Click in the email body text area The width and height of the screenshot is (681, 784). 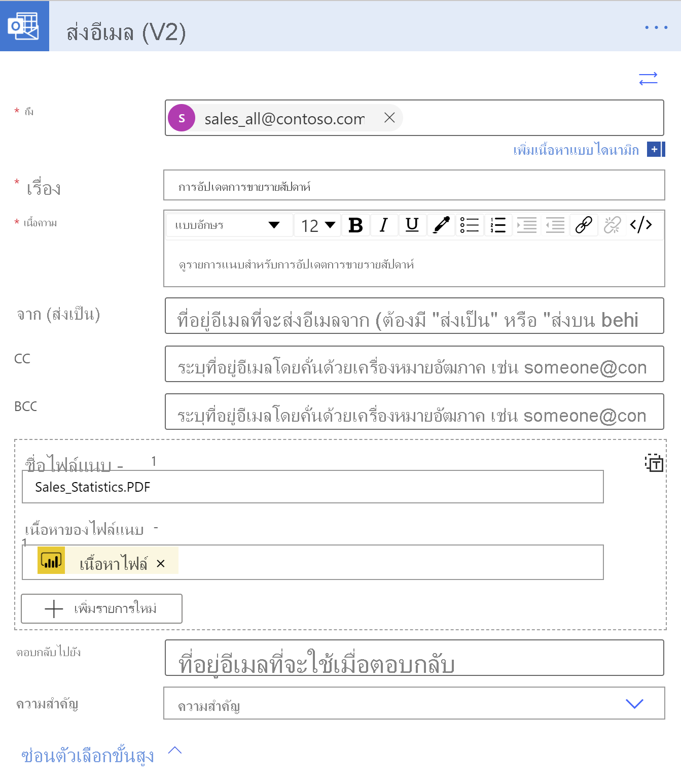(414, 264)
